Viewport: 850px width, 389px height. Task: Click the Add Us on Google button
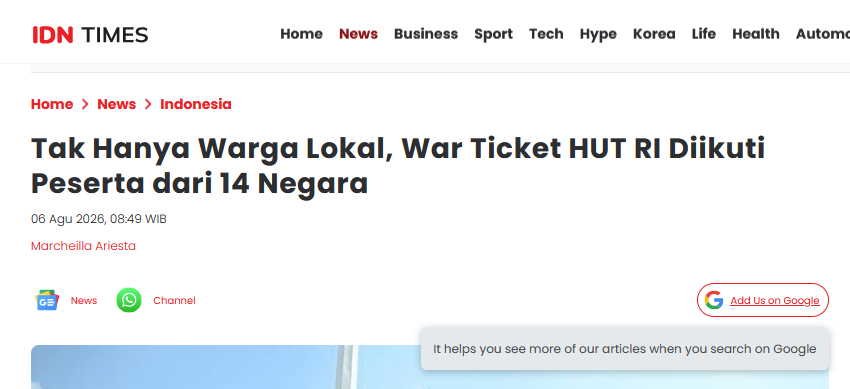point(763,300)
